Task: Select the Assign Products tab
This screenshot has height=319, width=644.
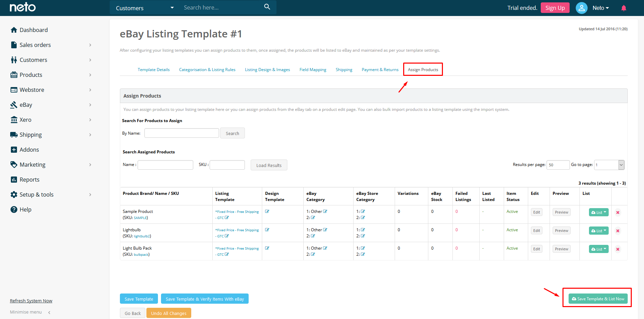Action: (423, 70)
